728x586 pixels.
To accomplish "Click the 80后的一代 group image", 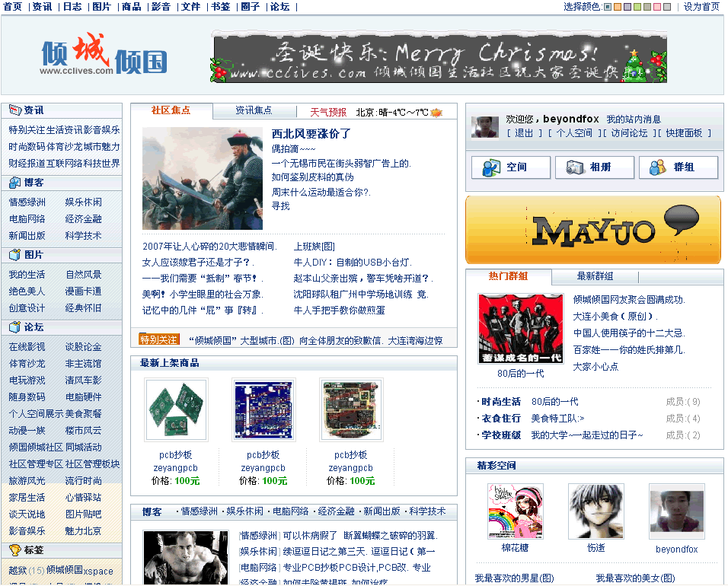I will tap(520, 329).
